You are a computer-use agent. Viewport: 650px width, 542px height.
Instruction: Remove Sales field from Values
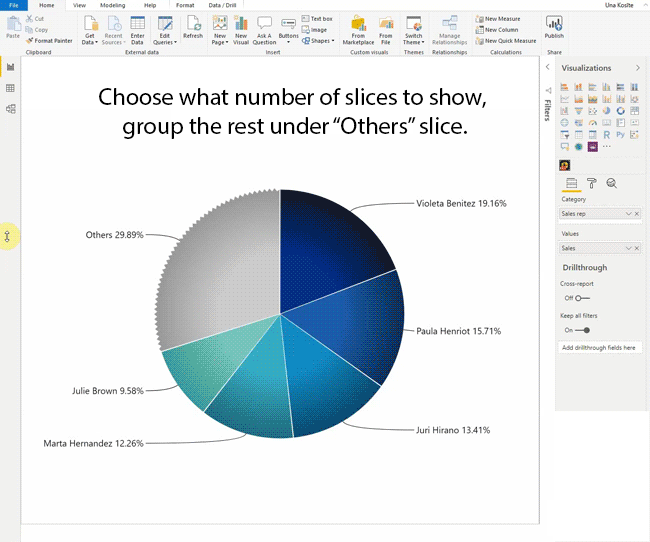637,248
